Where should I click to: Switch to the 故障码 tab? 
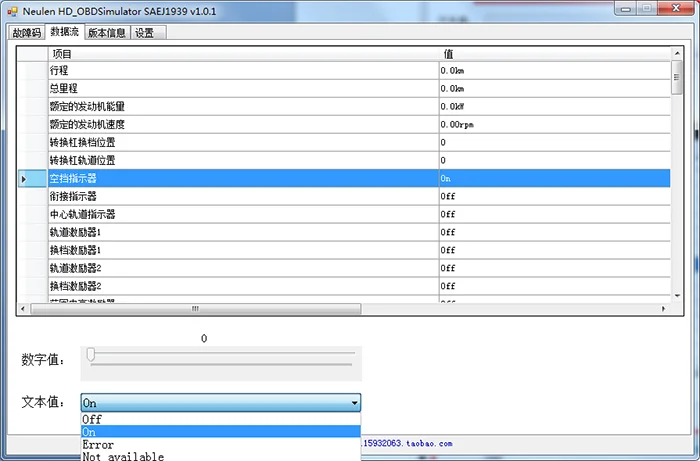27,33
